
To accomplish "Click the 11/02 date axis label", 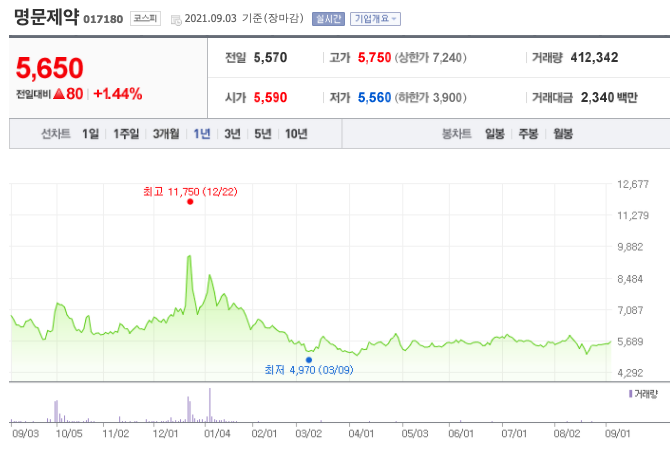I will 116,434.
